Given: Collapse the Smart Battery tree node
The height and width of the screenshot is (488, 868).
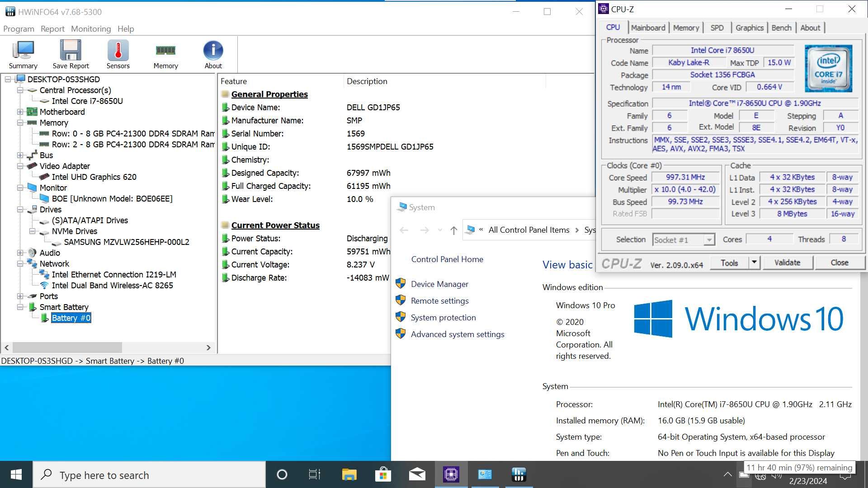Looking at the screenshot, I should pyautogui.click(x=20, y=307).
